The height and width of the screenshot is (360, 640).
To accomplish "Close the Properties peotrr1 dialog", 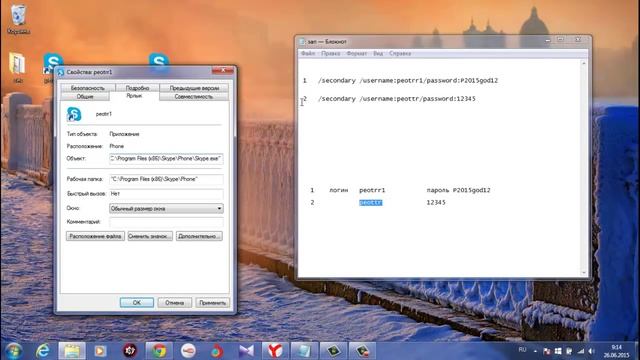I will [x=223, y=71].
